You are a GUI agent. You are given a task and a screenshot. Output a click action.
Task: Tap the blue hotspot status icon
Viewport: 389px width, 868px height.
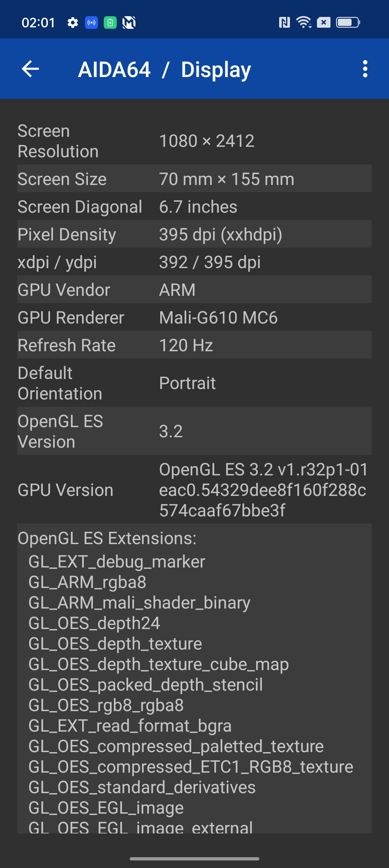point(91,23)
